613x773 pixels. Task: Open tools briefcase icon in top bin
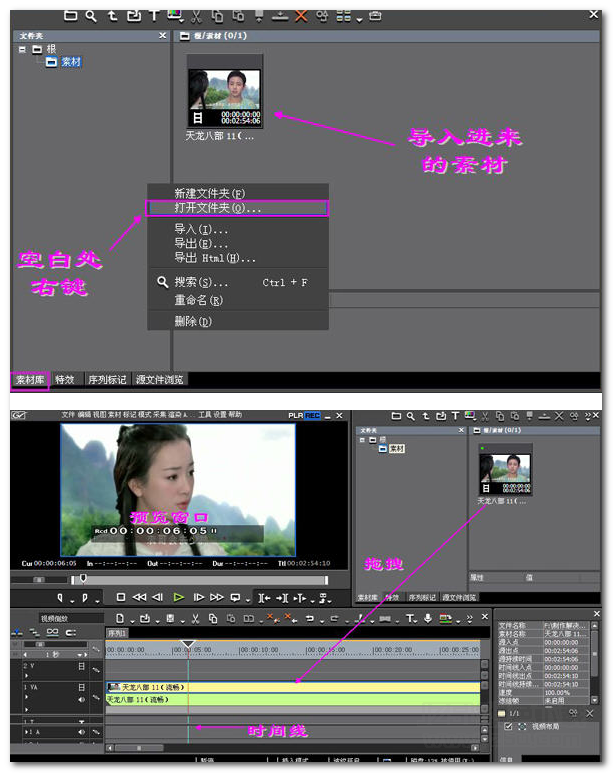(x=375, y=16)
